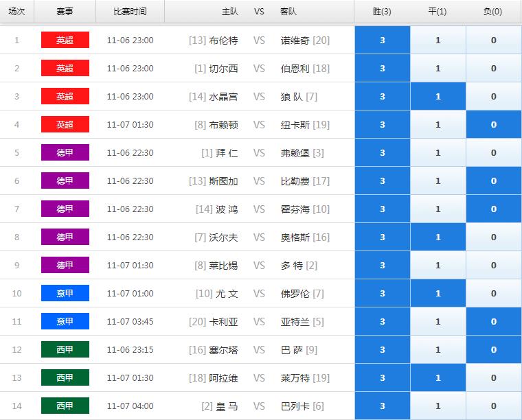Select loss (0) for 皇马 vs 巴列卡
Image resolution: width=522 pixels, height=420 pixels.
click(x=494, y=406)
